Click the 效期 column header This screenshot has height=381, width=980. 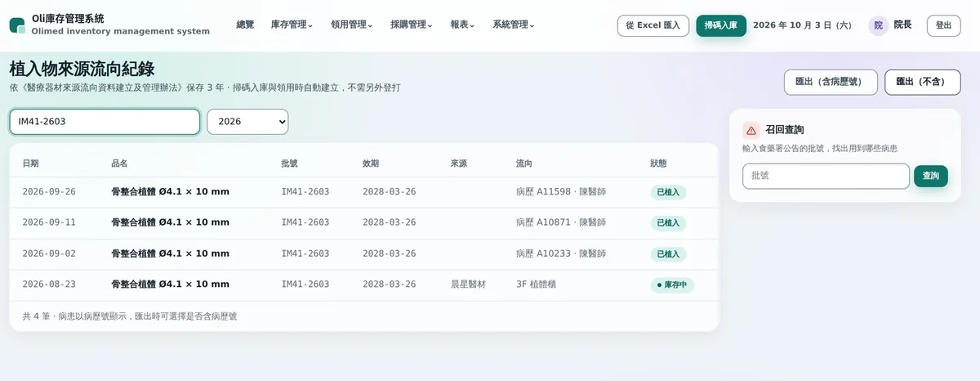point(371,164)
